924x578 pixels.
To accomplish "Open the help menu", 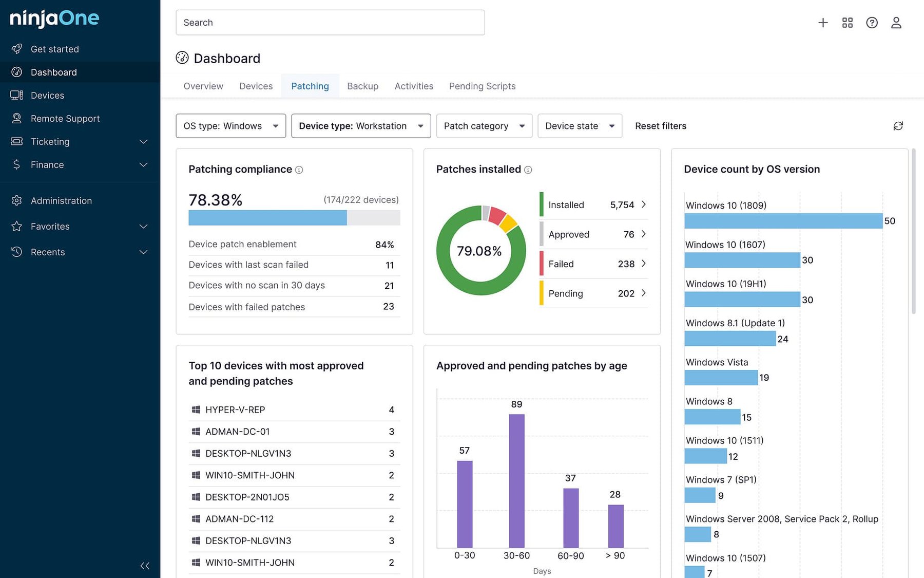I will 872,23.
